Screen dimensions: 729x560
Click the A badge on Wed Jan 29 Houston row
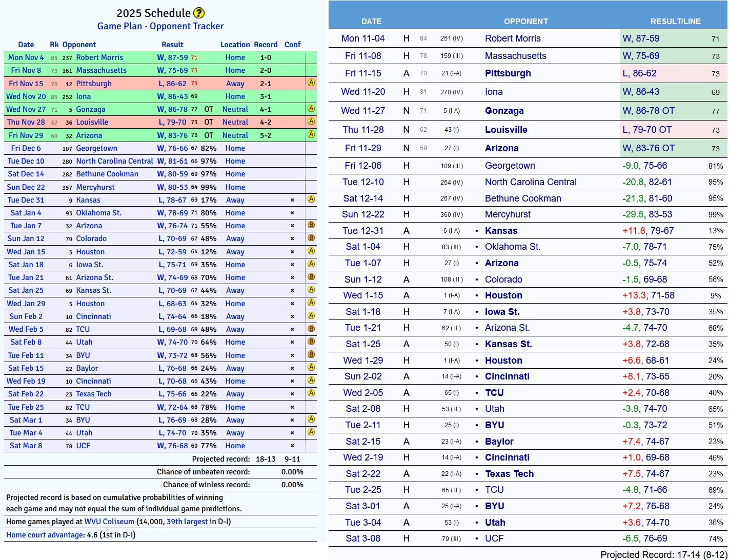(x=311, y=303)
